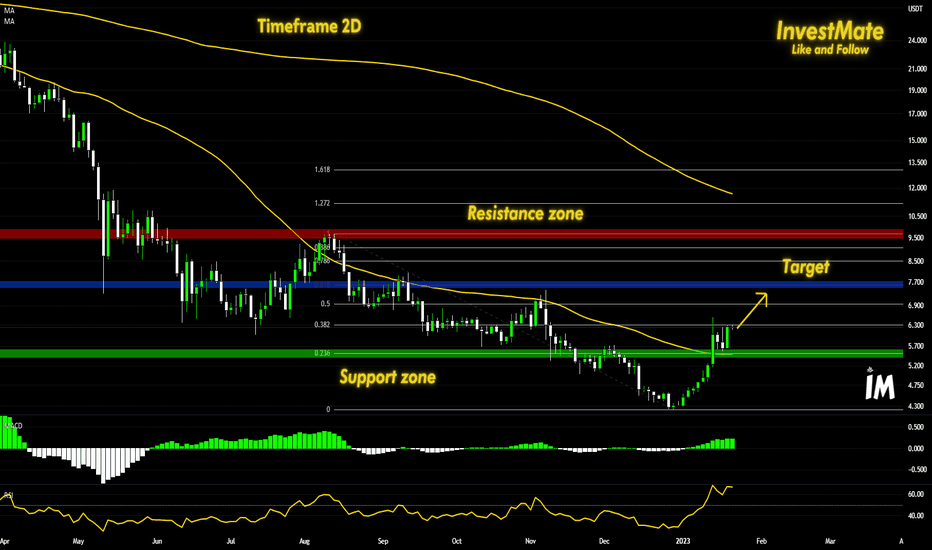932x550 pixels.
Task: Click the 1.618 Fibonacci level label
Action: [322, 170]
